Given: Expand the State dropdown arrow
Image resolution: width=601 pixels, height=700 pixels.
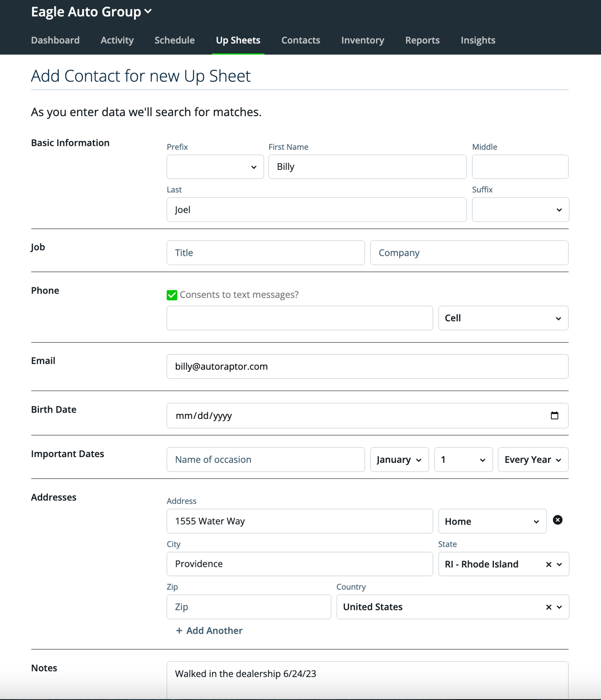Looking at the screenshot, I should pos(559,565).
